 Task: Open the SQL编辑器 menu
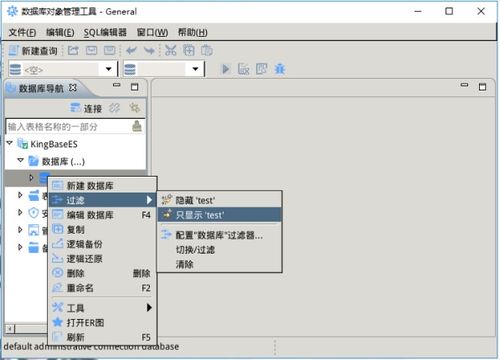(105, 32)
